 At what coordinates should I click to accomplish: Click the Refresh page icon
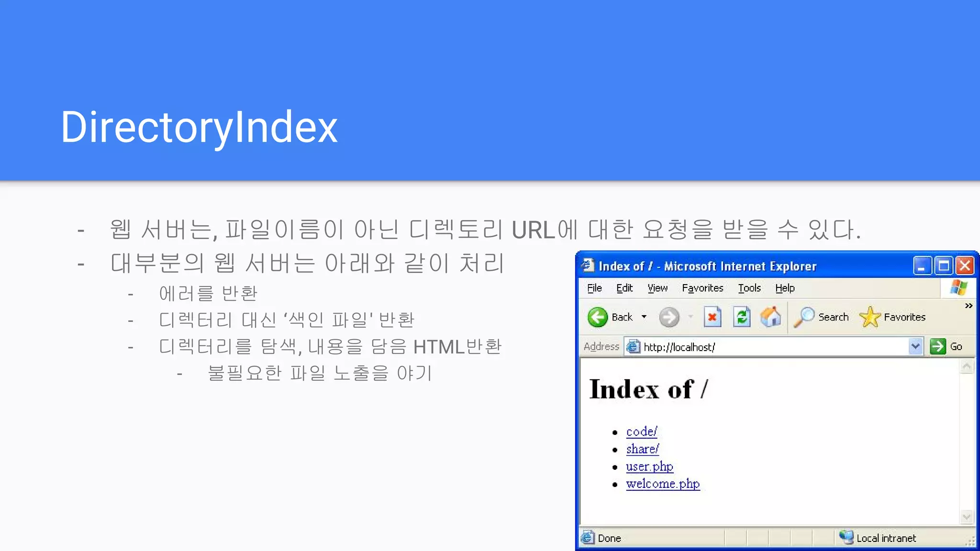742,317
